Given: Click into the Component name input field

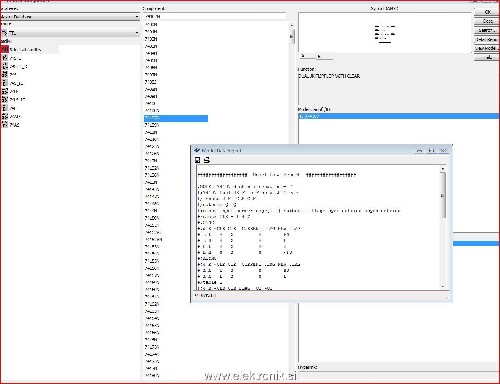Looking at the screenshot, I should (x=215, y=16).
